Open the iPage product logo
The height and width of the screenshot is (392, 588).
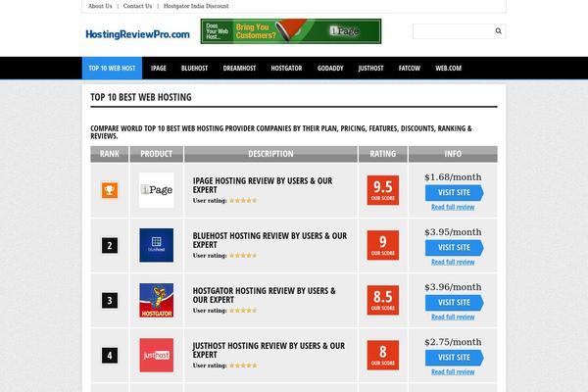coord(157,190)
